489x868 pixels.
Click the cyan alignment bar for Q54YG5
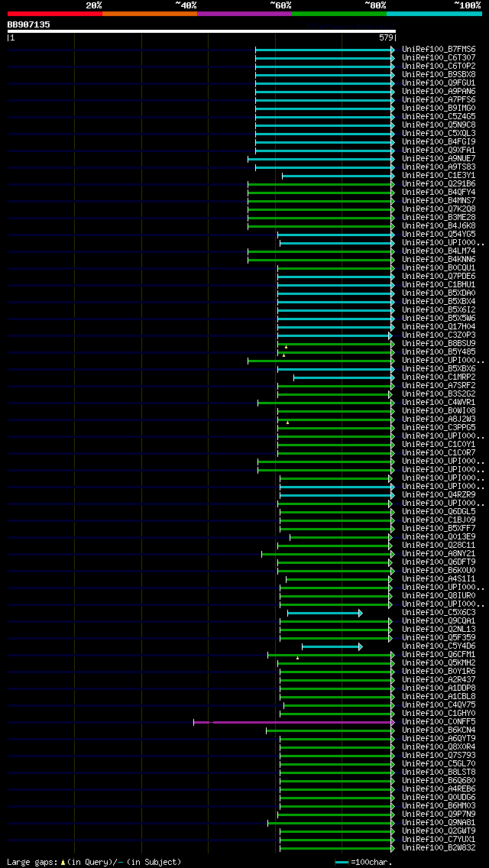pos(336,235)
